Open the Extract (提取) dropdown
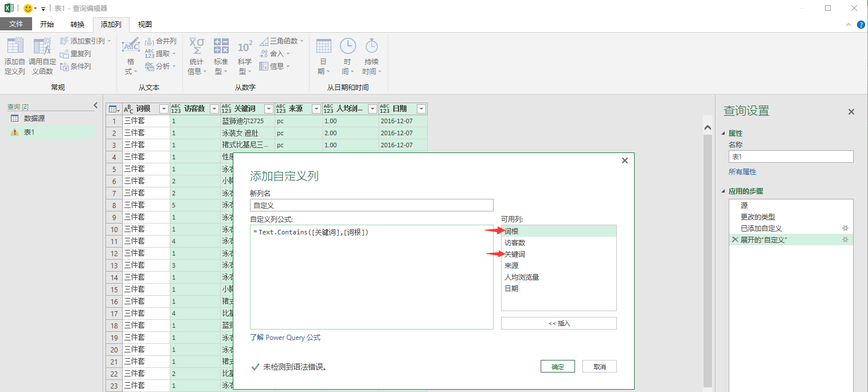Viewport: 868px width, 392px height. 161,54
